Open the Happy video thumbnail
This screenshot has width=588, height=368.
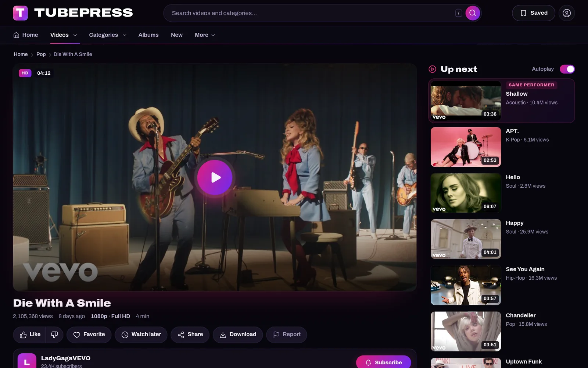click(x=466, y=239)
